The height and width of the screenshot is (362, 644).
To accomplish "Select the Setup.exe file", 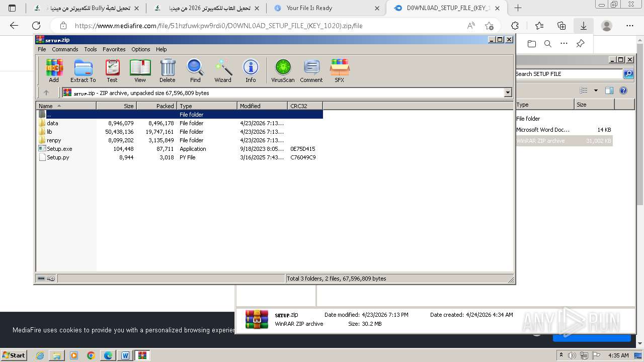I will click(180, 149).
